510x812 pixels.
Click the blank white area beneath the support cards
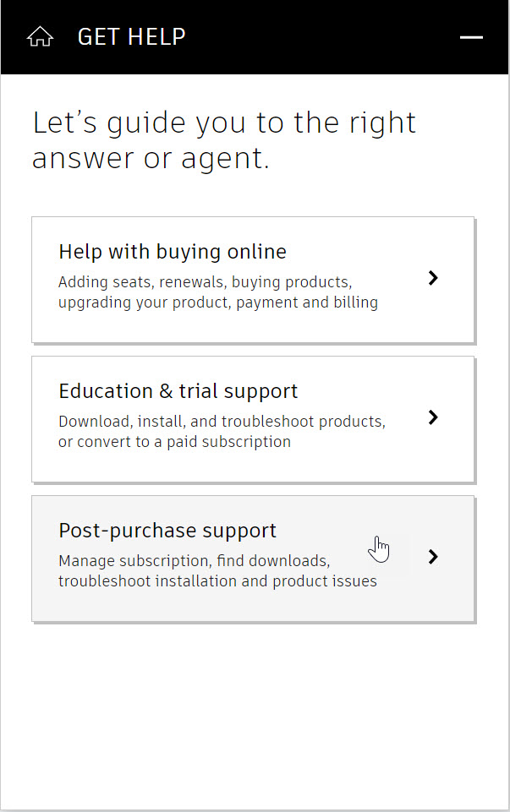point(254,715)
